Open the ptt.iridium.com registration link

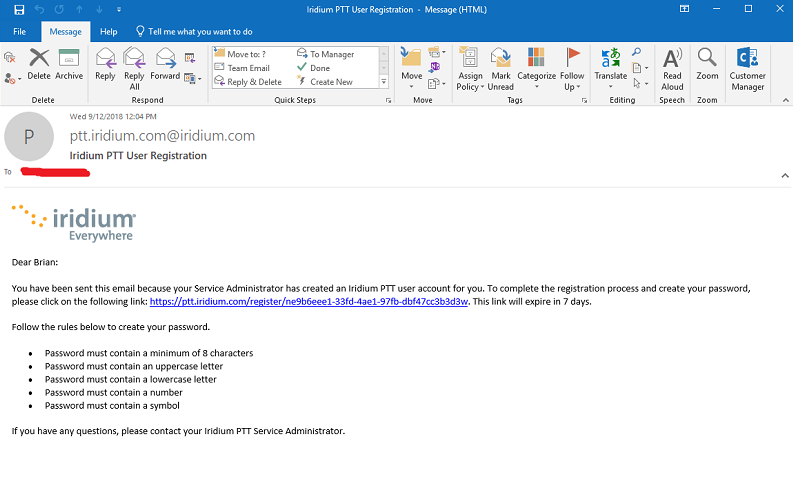click(x=309, y=301)
